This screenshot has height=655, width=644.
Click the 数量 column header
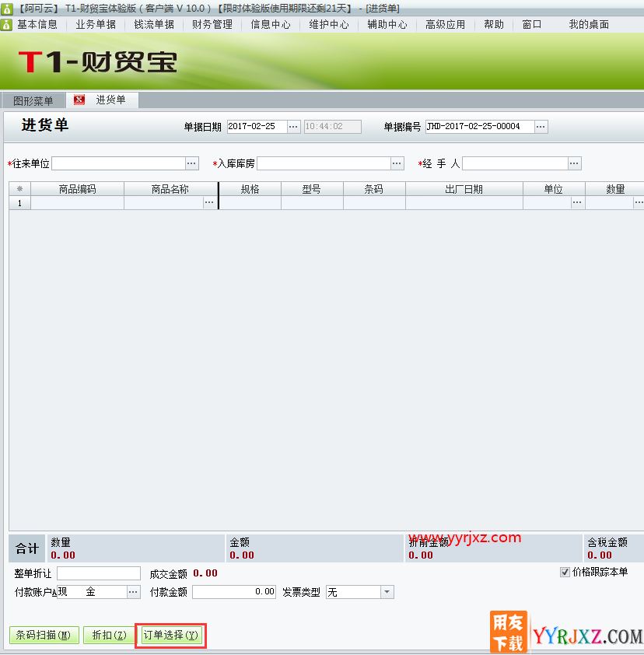pos(614,189)
